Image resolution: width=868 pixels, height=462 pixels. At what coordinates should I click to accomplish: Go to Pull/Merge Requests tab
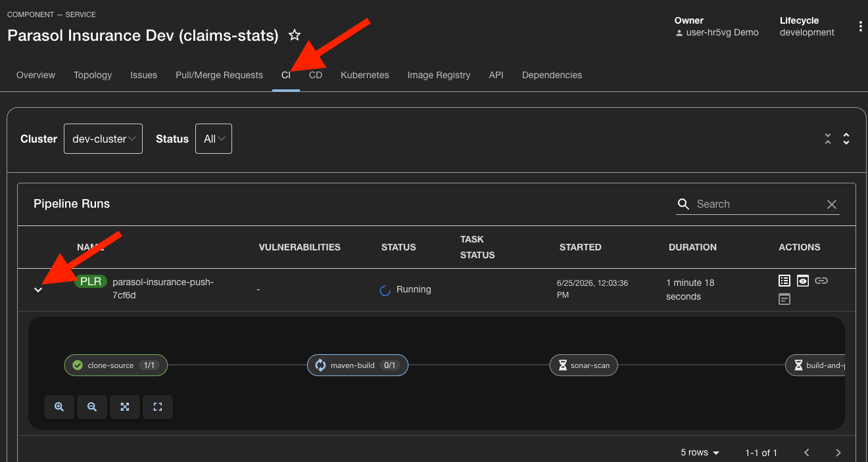click(x=219, y=75)
